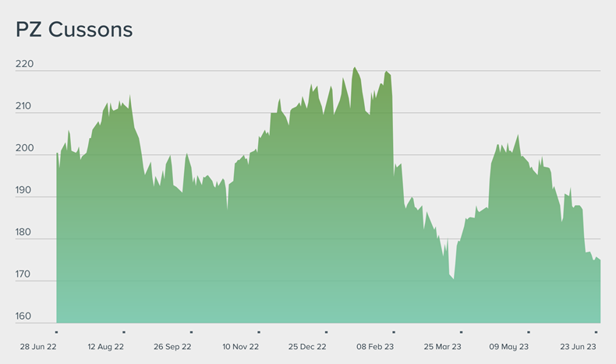616x364 pixels.
Task: Select the 12 Aug 22 date label
Action: click(x=106, y=346)
